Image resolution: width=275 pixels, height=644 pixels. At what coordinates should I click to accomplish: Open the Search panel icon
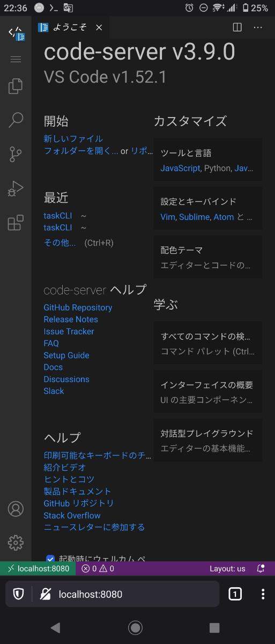pos(16,120)
